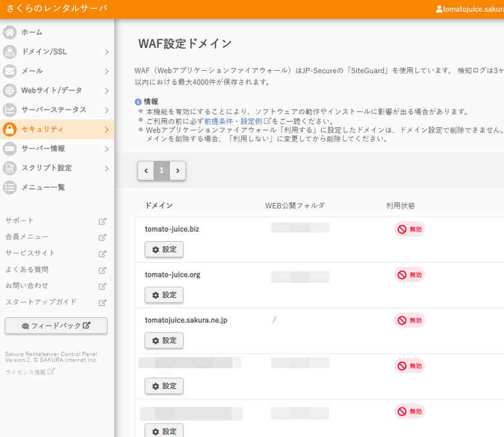Click 無効 status badge for tomato-juice.biz
Image resolution: width=504 pixels, height=437 pixels.
click(x=409, y=229)
